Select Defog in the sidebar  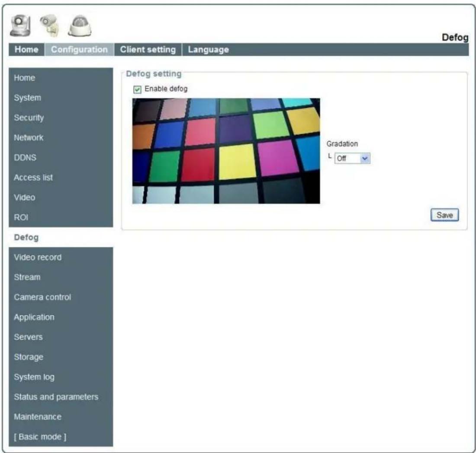tap(61, 237)
